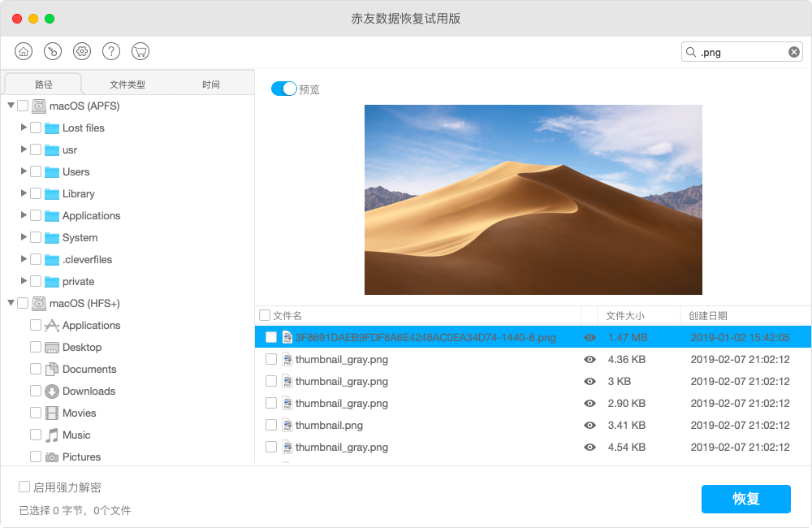Collapse the macOS (APFS) volume

[11, 106]
